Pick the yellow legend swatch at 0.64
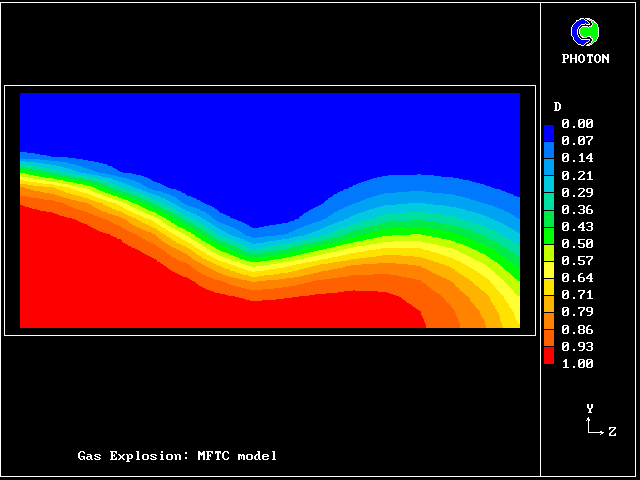 [x=549, y=277]
